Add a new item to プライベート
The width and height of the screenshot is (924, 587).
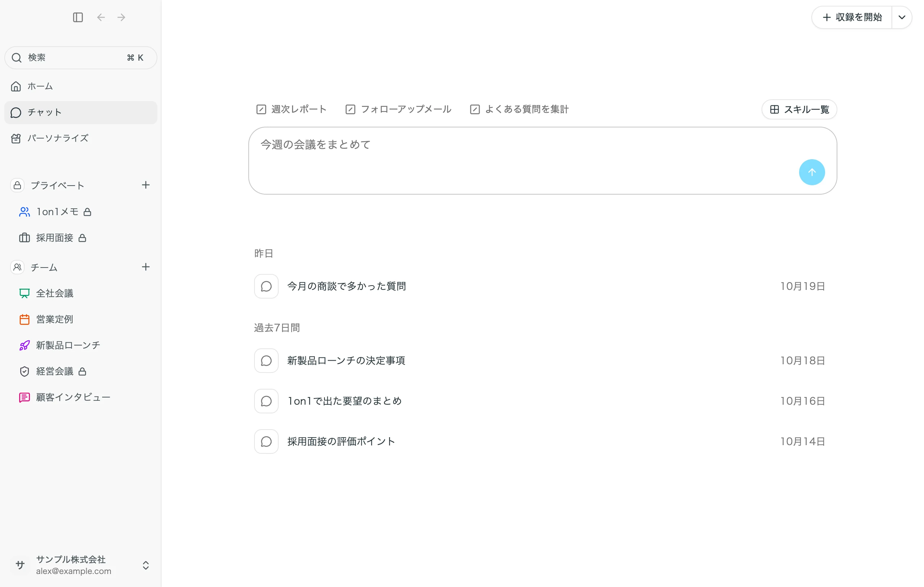click(145, 185)
